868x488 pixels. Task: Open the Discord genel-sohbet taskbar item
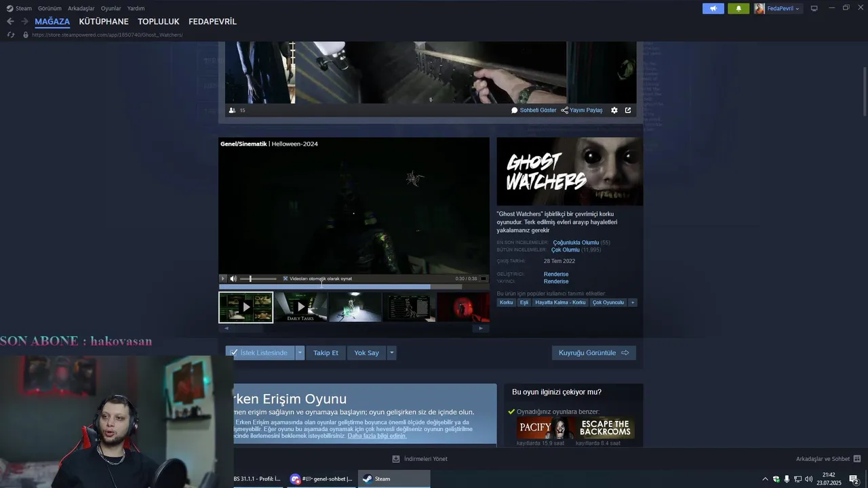(321, 479)
